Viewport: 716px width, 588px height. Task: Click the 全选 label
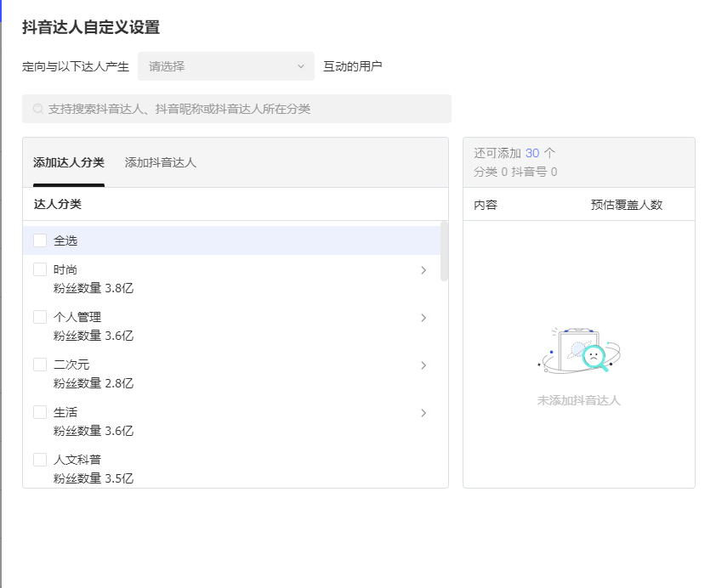pyautogui.click(x=65, y=240)
